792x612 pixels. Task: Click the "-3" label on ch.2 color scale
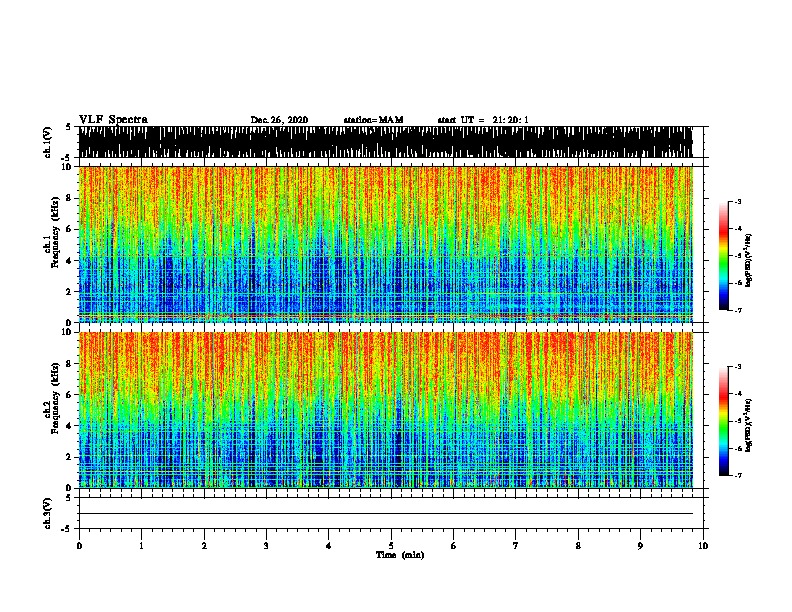pyautogui.click(x=737, y=367)
